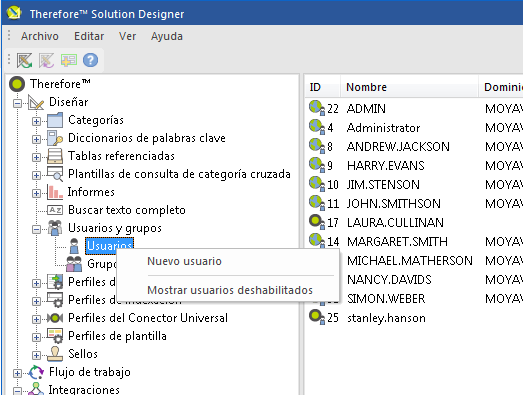523x395 pixels.
Task: Click the Plantillas de consulta magnifier icon
Action: 55,174
